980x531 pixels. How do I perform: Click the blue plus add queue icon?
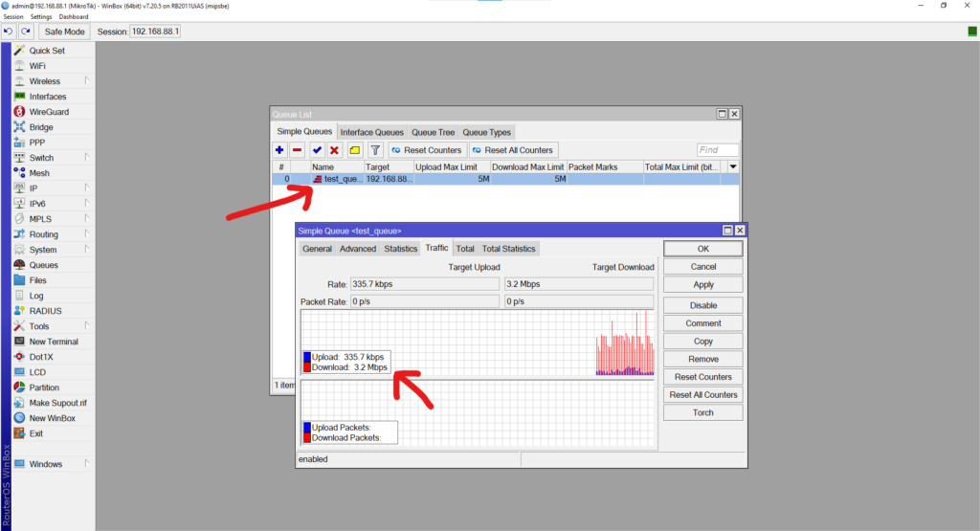click(x=279, y=150)
